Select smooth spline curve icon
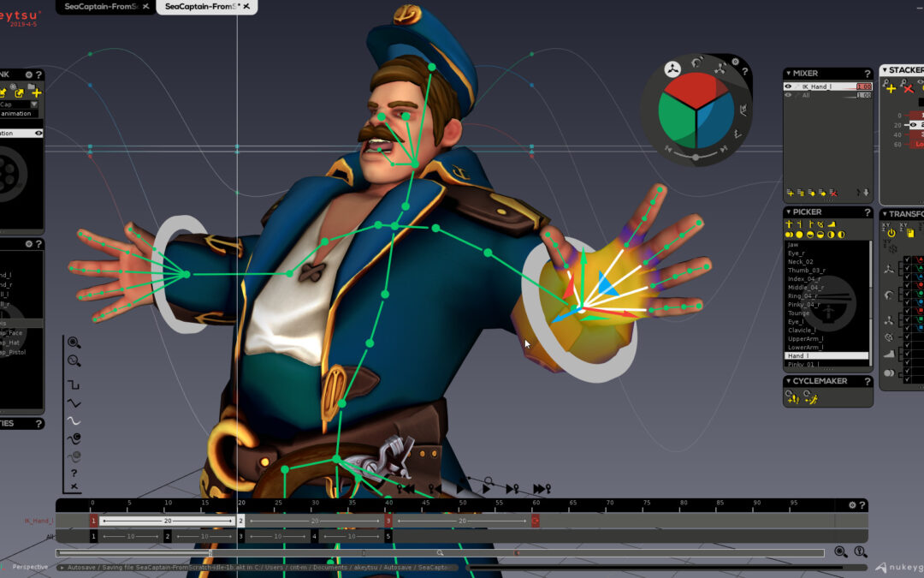The image size is (924, 578). click(74, 421)
